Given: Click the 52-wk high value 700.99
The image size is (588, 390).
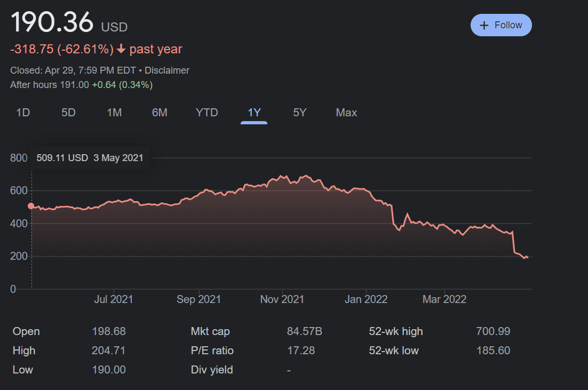Looking at the screenshot, I should [493, 331].
